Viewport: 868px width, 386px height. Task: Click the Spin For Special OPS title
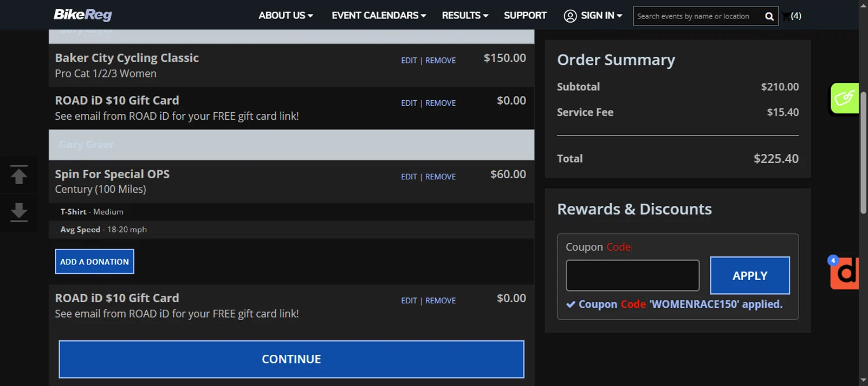click(x=112, y=174)
